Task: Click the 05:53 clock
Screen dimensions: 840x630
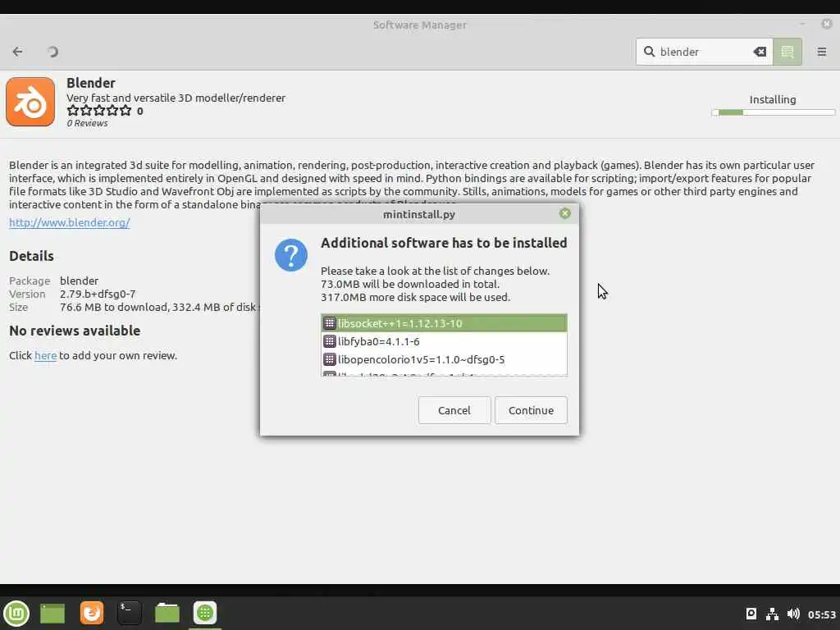Action: pos(822,614)
